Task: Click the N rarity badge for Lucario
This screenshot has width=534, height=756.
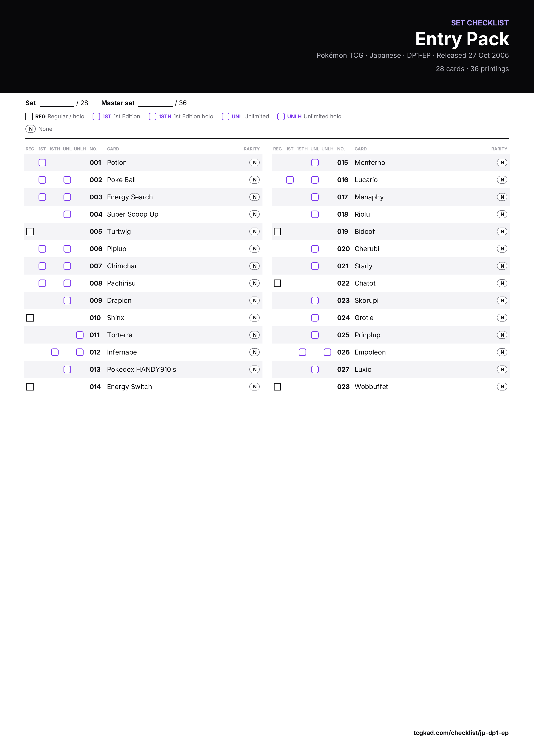Action: 502,180
